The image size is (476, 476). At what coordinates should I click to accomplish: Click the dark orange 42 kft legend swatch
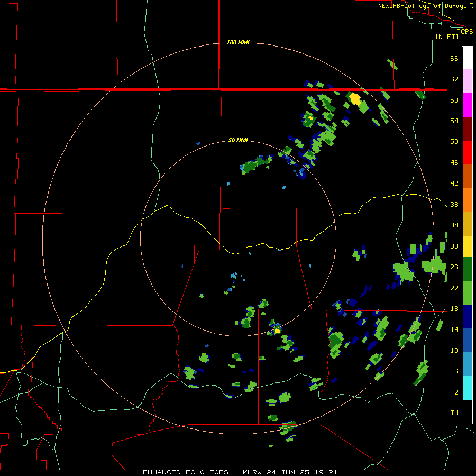(467, 176)
